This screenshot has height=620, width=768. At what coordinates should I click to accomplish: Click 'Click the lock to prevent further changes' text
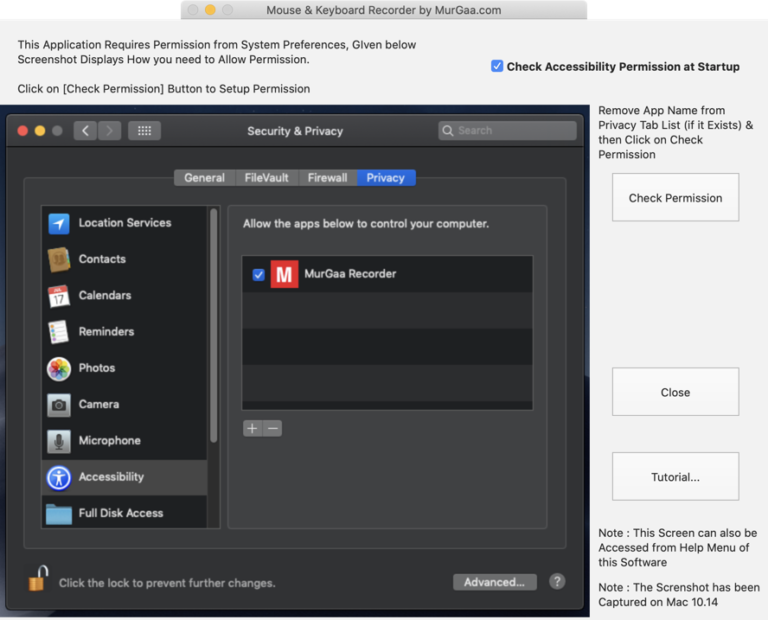[167, 583]
